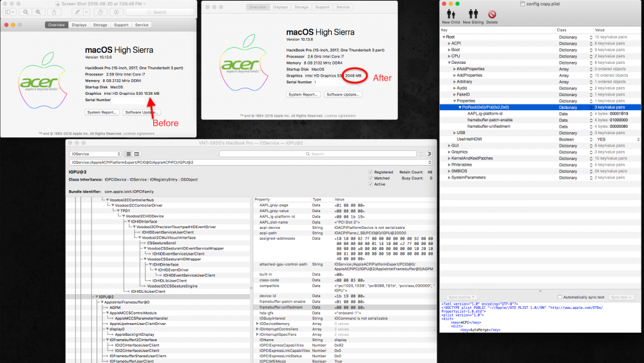This screenshot has width=644, height=363.
Task: Click Acer Apple logo in After window
Action: 243,63
